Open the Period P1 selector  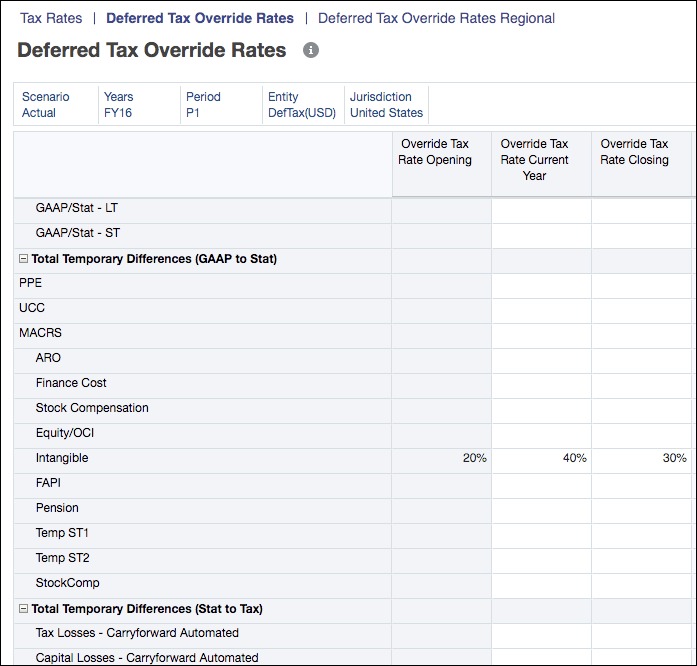(221, 105)
